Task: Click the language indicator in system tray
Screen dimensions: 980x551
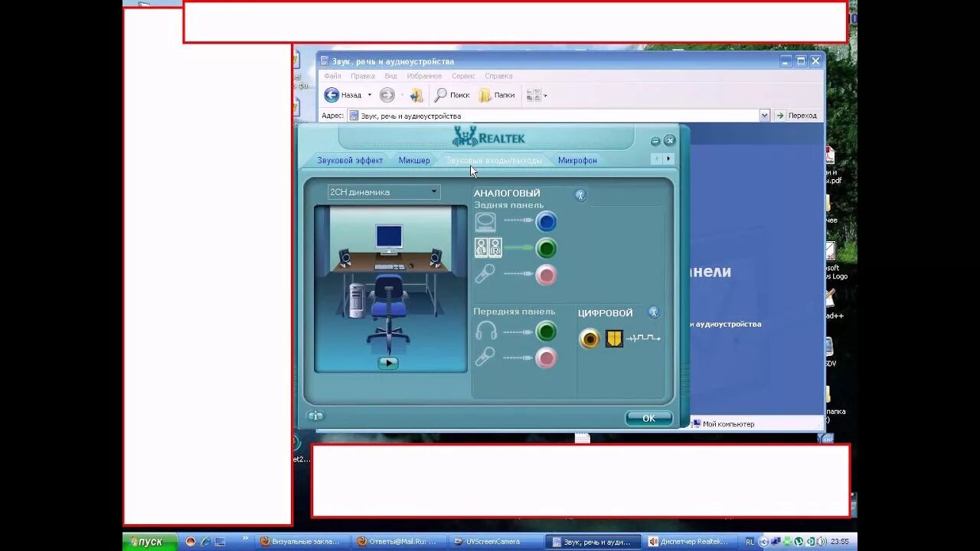Action: [750, 542]
